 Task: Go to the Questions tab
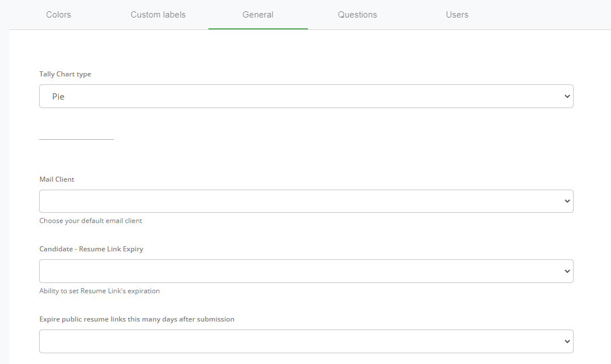point(357,15)
